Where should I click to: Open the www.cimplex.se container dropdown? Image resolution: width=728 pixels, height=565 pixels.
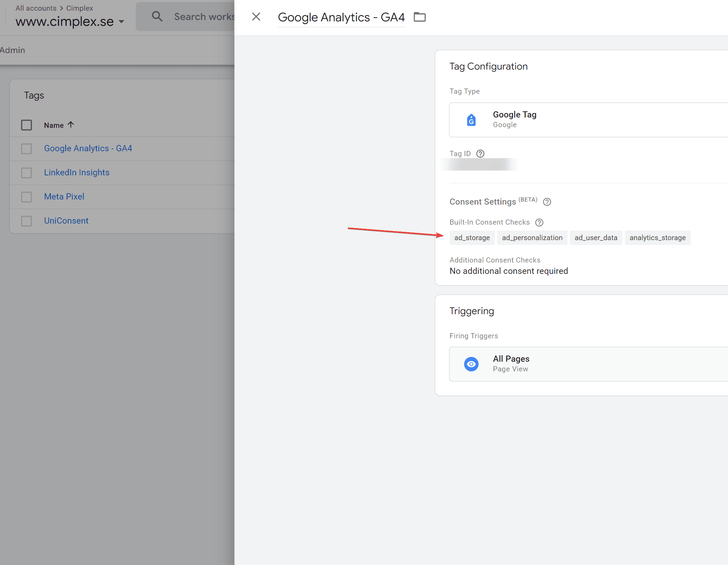70,21
